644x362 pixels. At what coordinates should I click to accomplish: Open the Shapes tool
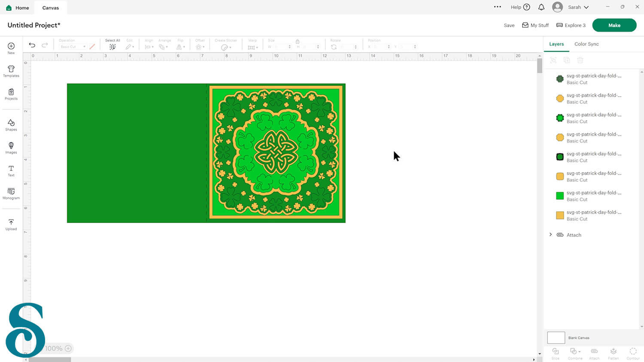[x=11, y=125]
